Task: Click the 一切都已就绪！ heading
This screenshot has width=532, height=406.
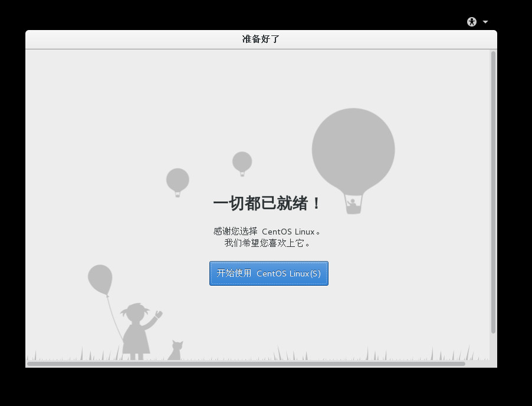Action: [267, 204]
